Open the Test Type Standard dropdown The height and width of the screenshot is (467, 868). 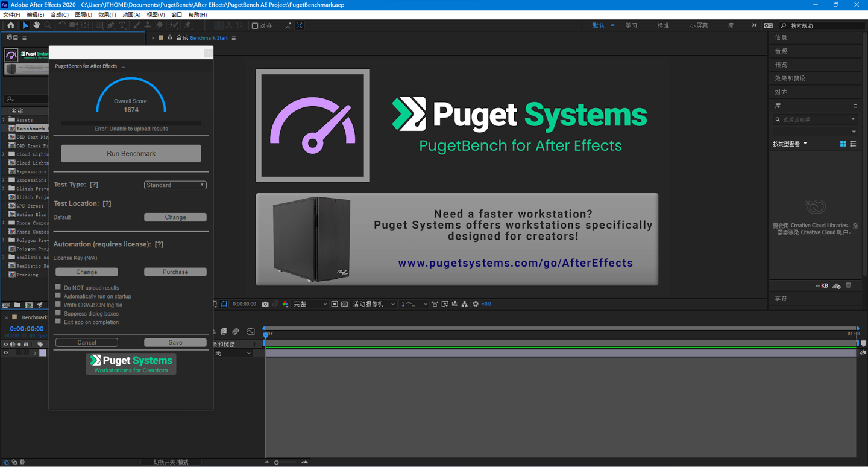coord(175,185)
